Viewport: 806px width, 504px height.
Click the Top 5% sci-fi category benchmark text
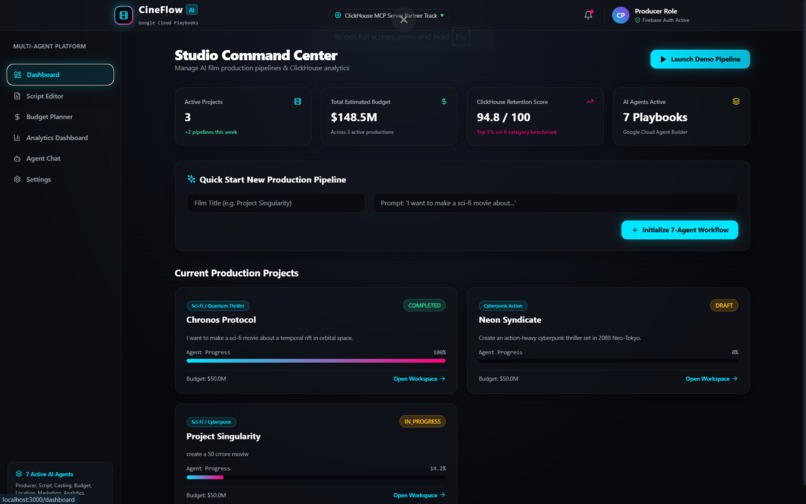pos(517,132)
